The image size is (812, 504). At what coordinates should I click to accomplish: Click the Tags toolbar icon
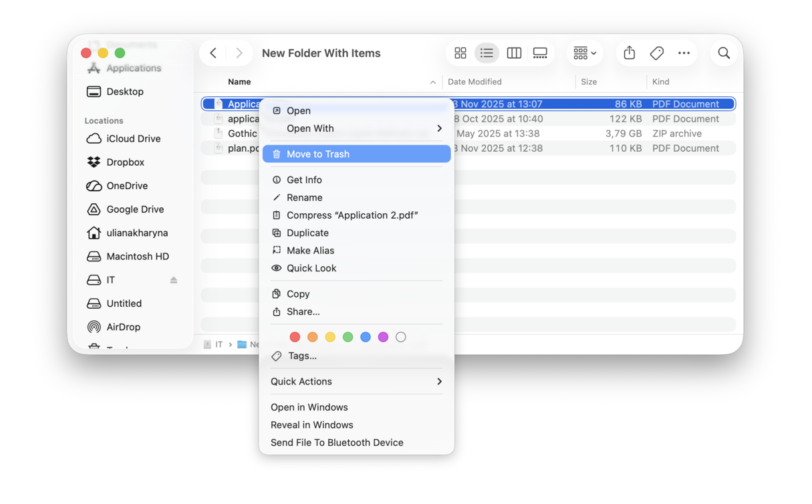tap(656, 53)
